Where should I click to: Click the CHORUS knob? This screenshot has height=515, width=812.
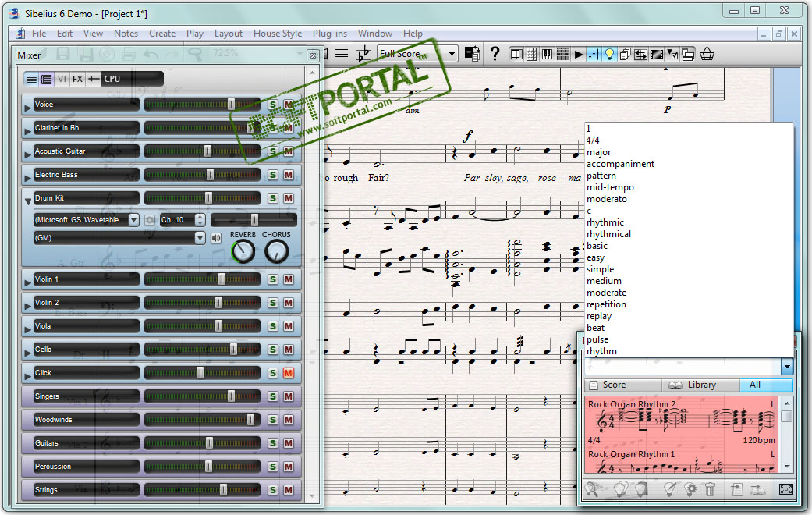coord(277,251)
